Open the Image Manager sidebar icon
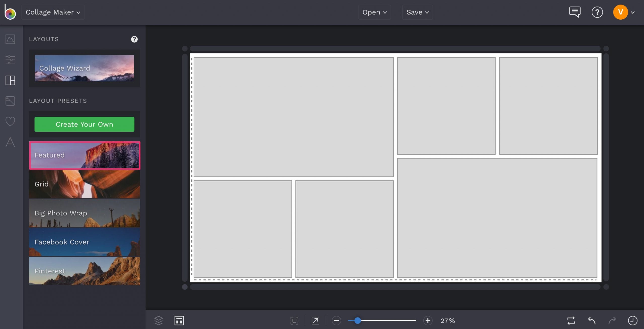This screenshot has width=644, height=329. pyautogui.click(x=10, y=39)
